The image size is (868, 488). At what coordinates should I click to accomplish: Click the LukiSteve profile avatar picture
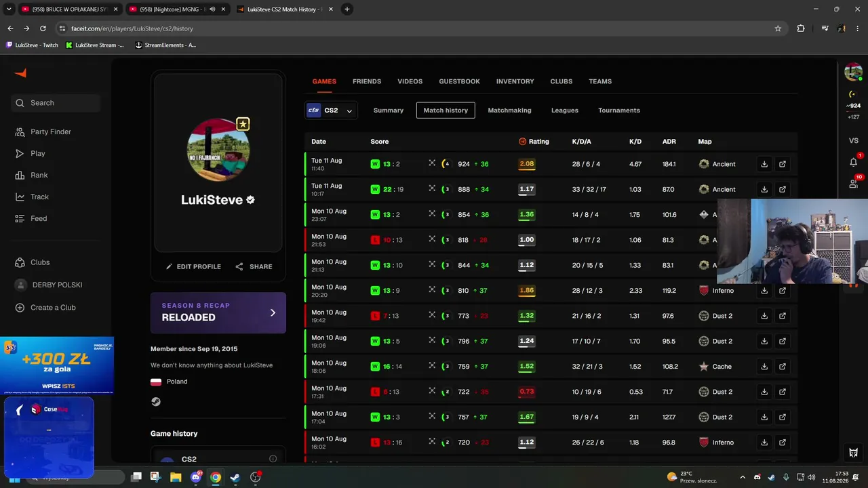pos(218,150)
